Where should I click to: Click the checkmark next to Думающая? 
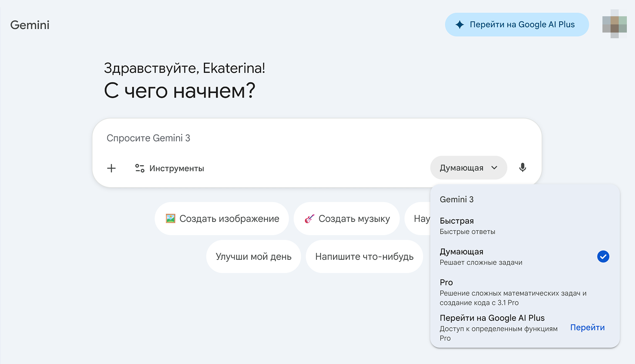[603, 256]
